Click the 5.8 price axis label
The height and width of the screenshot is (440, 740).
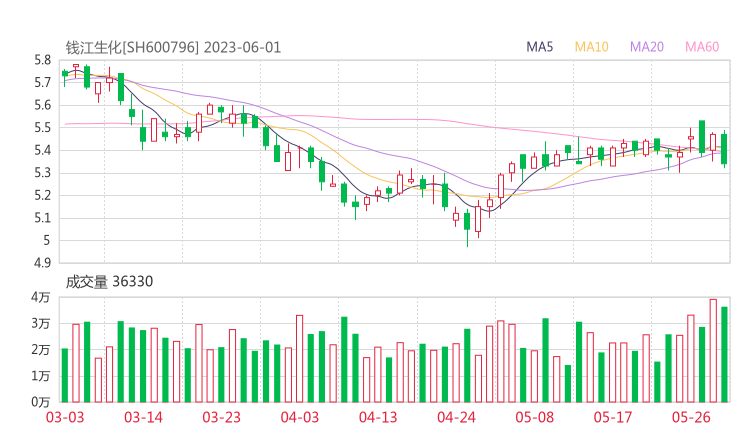click(42, 60)
